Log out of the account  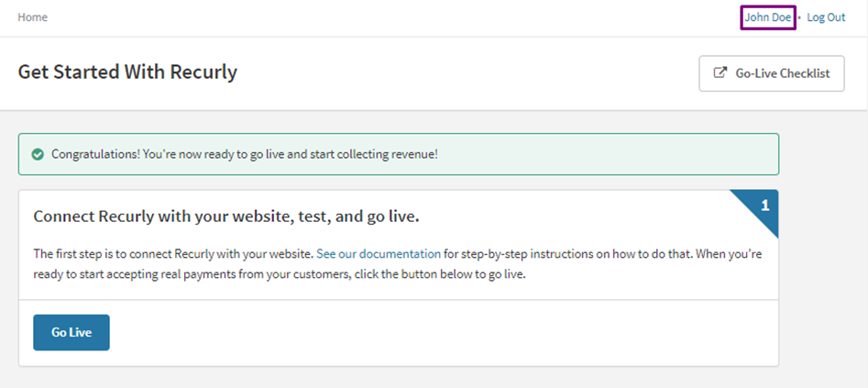(x=826, y=17)
